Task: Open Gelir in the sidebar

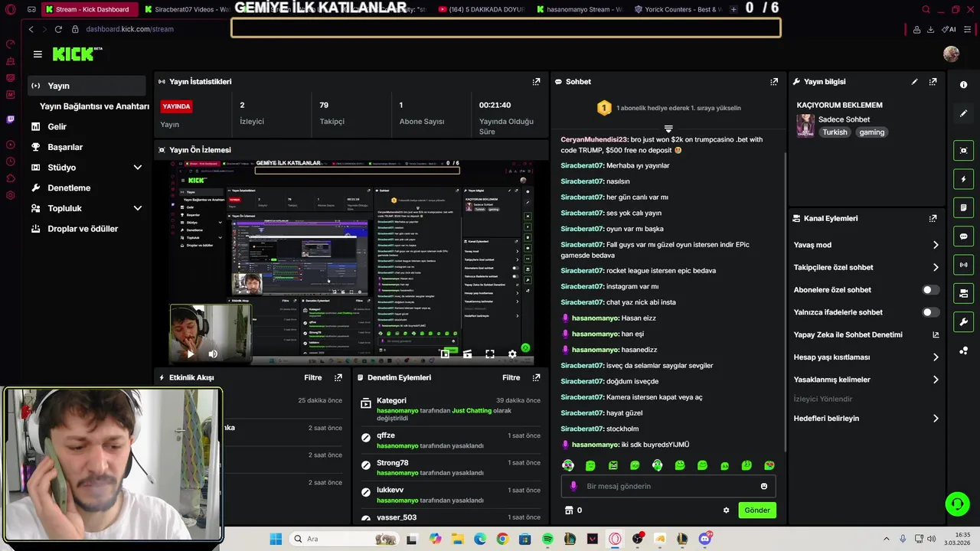Action: point(57,126)
